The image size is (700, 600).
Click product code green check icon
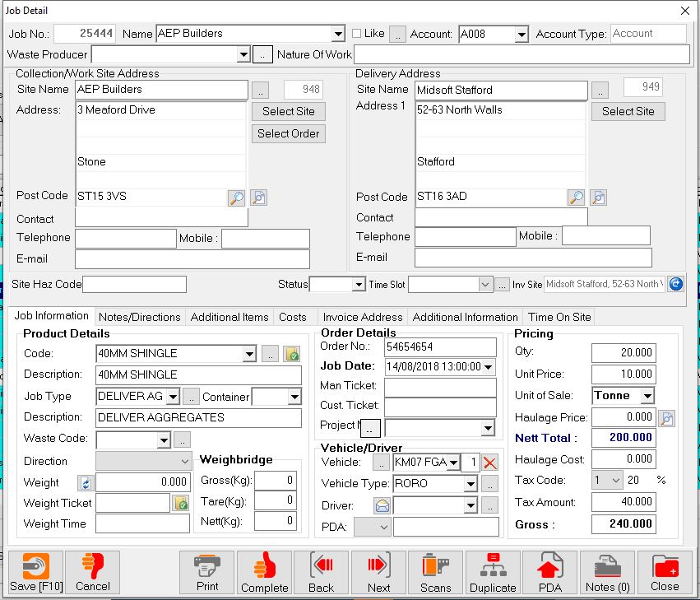point(292,354)
